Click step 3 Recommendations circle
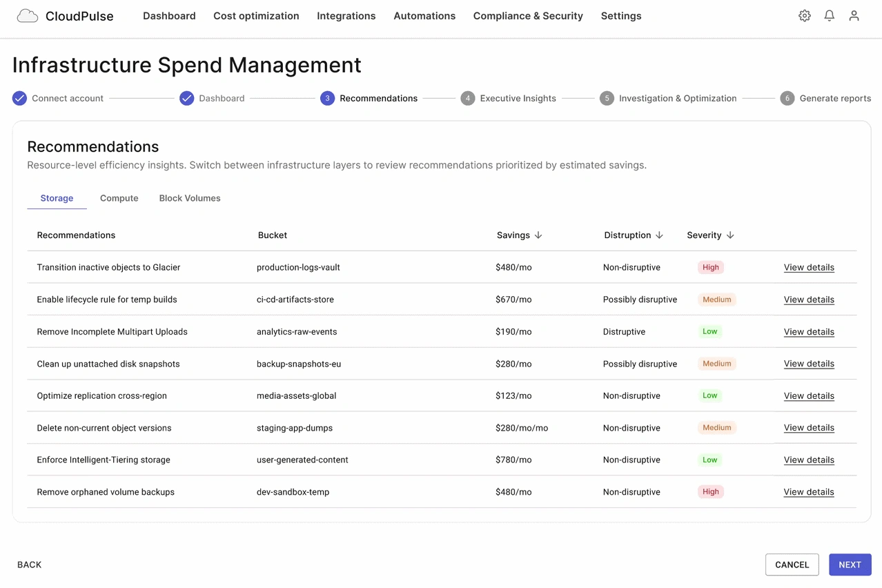Image resolution: width=882 pixels, height=588 pixels. pyautogui.click(x=327, y=98)
